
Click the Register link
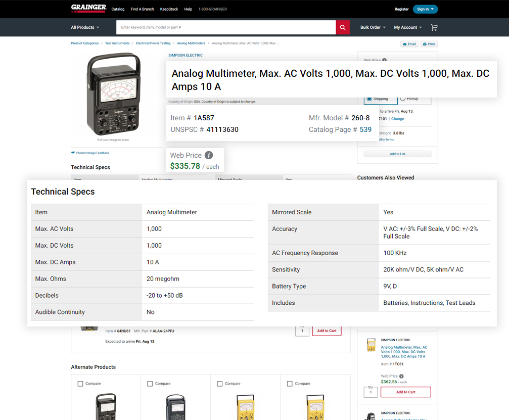[401, 9]
